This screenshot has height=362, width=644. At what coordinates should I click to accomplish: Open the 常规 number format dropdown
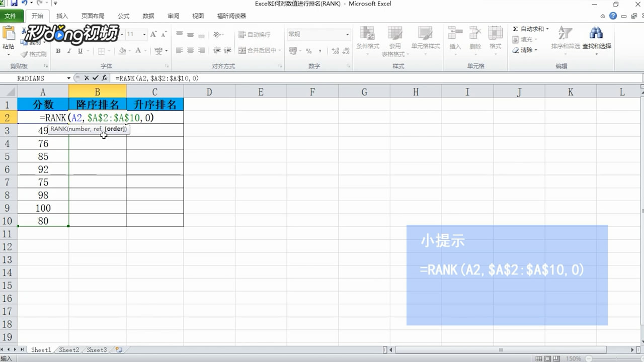[347, 34]
